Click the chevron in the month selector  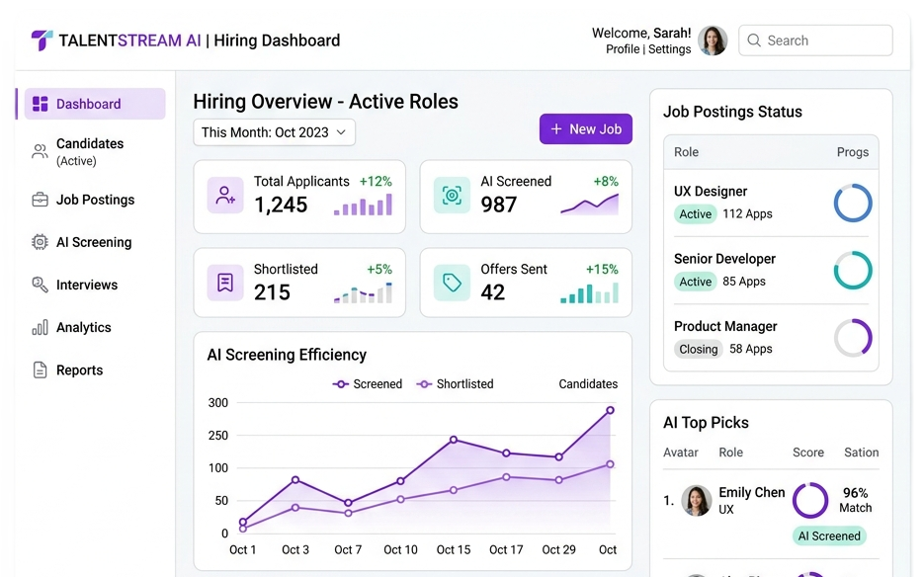point(341,132)
